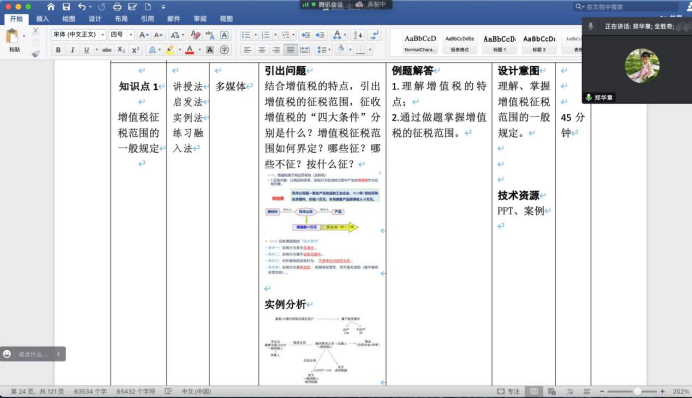Screen dimensions: 692x398
Task: Click the New blank document icon
Action: (148, 7)
